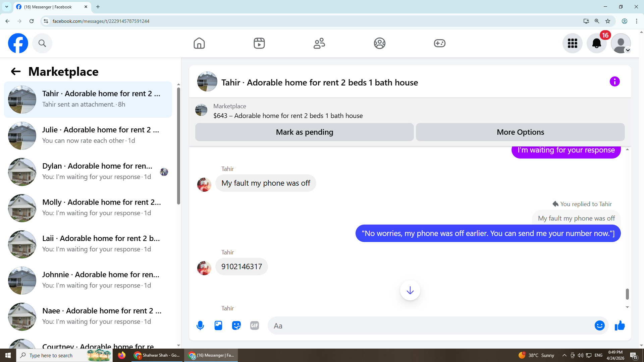Click the message thread scrollbar thumb
The image size is (644, 362).
point(627,294)
